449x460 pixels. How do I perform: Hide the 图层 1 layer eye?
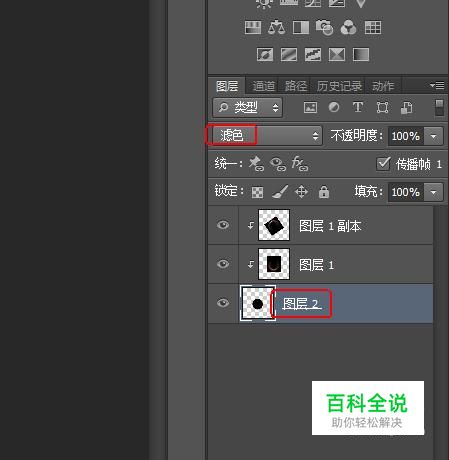click(x=223, y=264)
